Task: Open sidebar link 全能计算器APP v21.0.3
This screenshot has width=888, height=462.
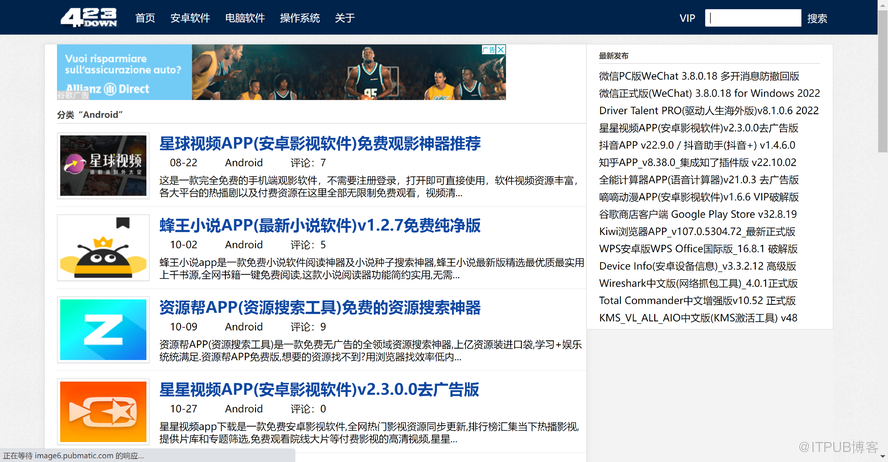Action: tap(699, 179)
